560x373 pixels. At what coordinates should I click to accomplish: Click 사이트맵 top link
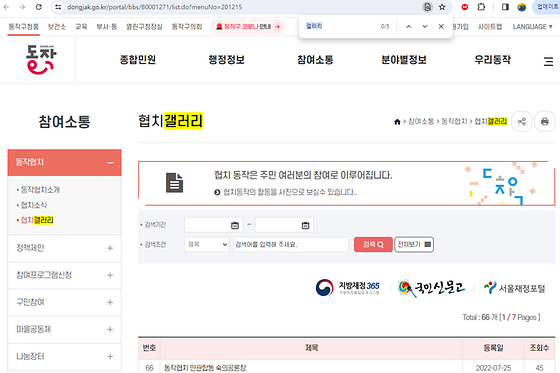(490, 27)
